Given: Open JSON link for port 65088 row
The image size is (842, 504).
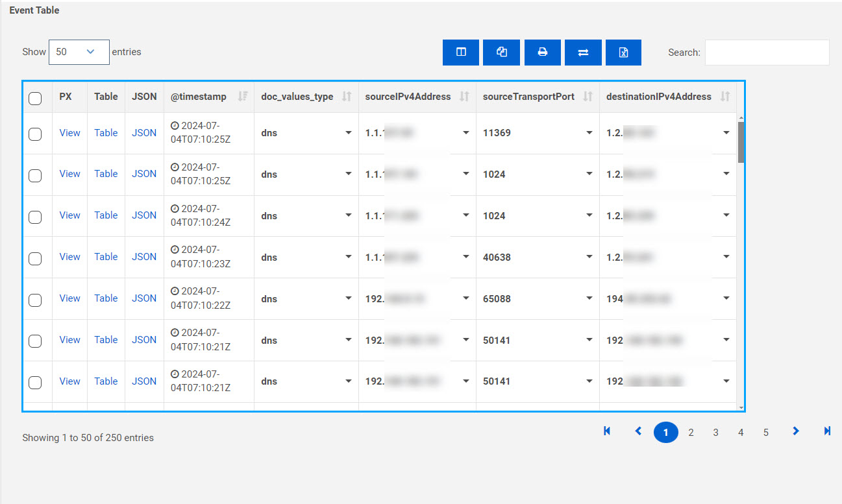Looking at the screenshot, I should [x=144, y=298].
